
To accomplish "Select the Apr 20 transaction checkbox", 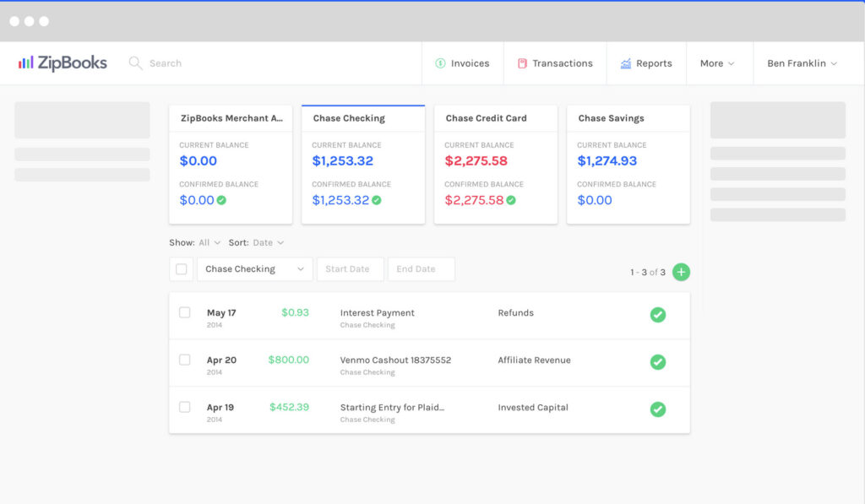I will 185,360.
